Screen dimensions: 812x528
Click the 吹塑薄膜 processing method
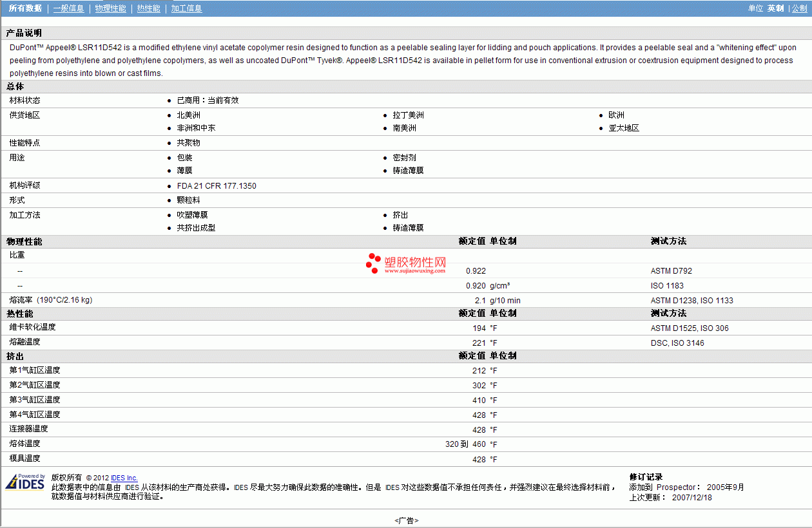192,215
